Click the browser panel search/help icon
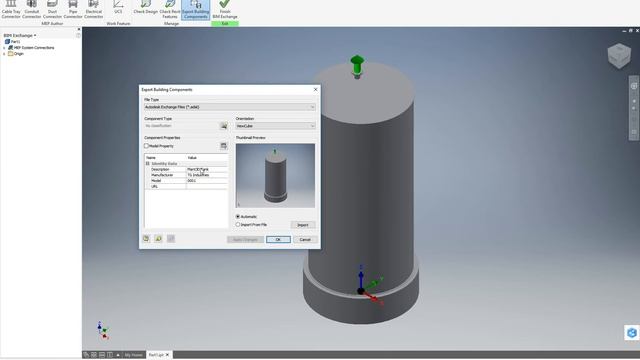 pyautogui.click(x=78, y=36)
